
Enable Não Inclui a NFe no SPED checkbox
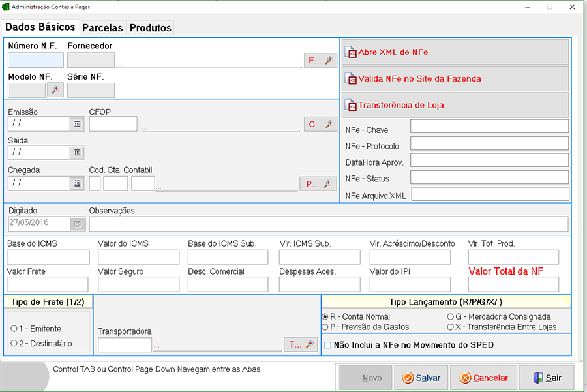pos(328,345)
